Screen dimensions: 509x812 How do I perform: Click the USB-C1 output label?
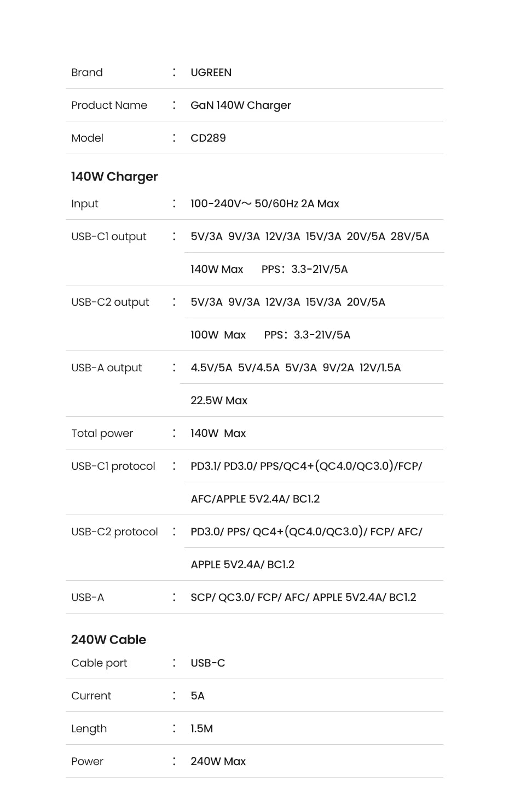[109, 236]
